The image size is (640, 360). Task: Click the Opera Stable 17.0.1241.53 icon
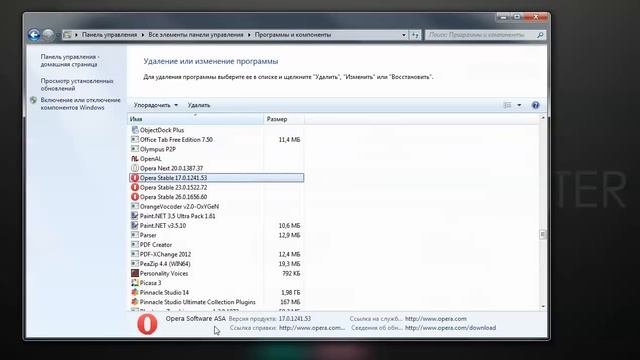pyautogui.click(x=135, y=178)
